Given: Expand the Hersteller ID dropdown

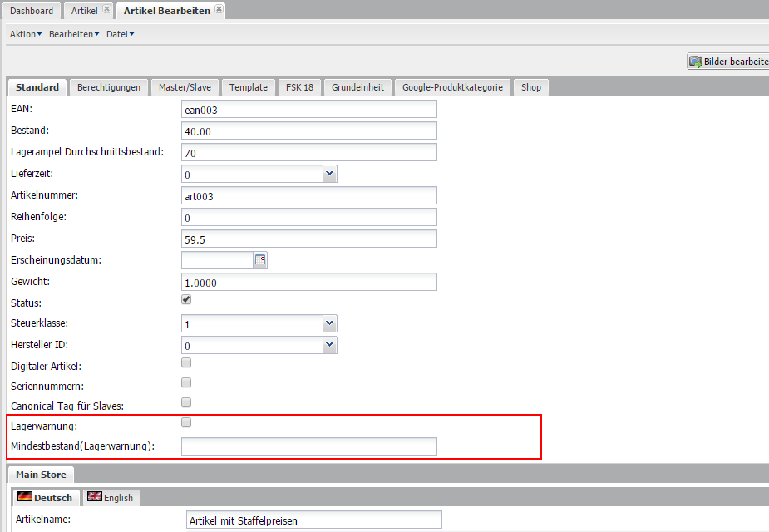Looking at the screenshot, I should tap(330, 345).
